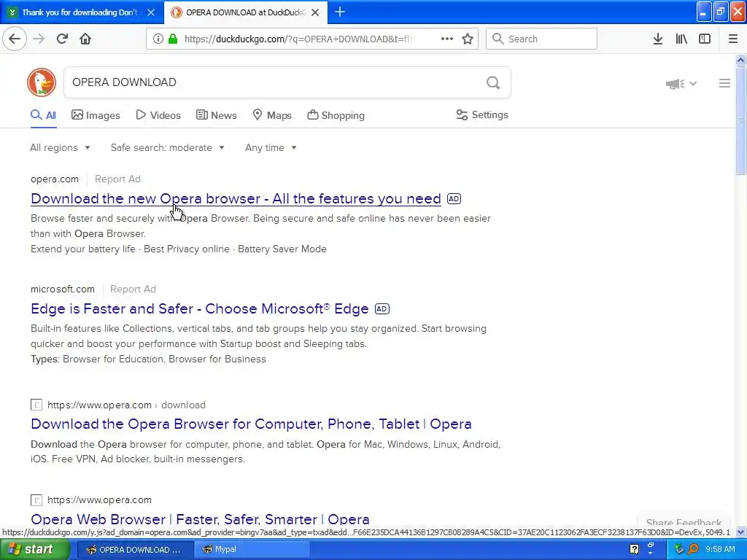This screenshot has height=560, width=747.
Task: Report Ad for microsoft.com result
Action: click(133, 289)
